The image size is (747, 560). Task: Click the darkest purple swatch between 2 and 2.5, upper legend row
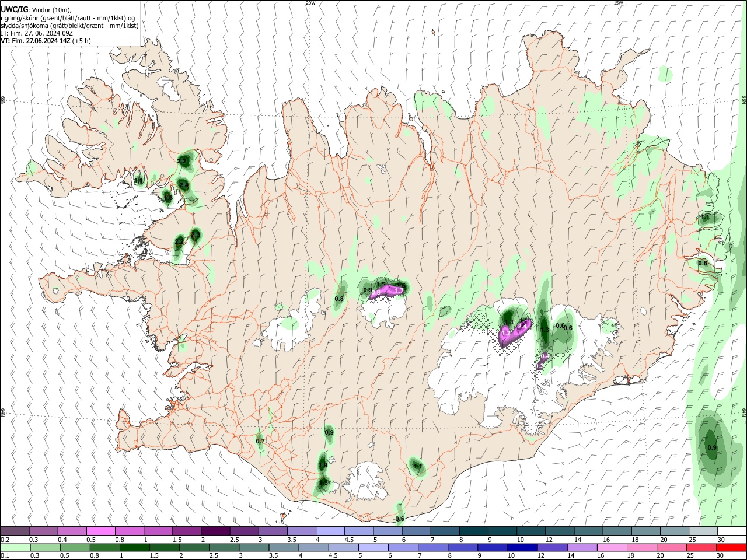click(215, 531)
